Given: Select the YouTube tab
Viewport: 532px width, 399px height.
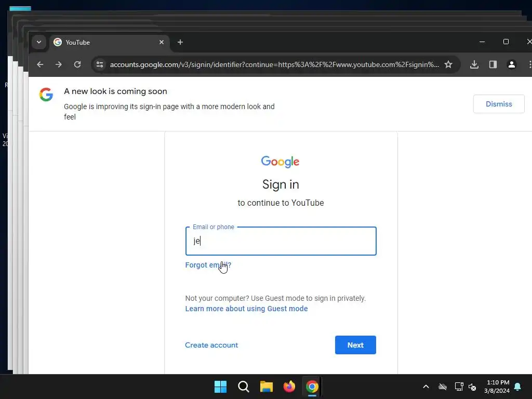Looking at the screenshot, I should [109, 43].
